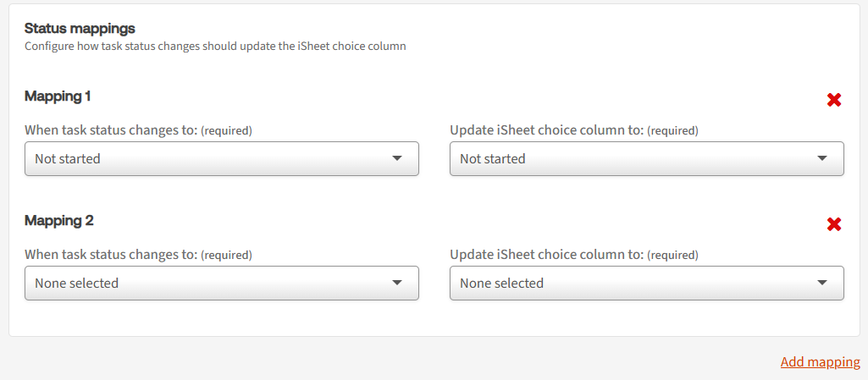The image size is (868, 380).
Task: Click the Status mappings section heading
Action: [80, 29]
